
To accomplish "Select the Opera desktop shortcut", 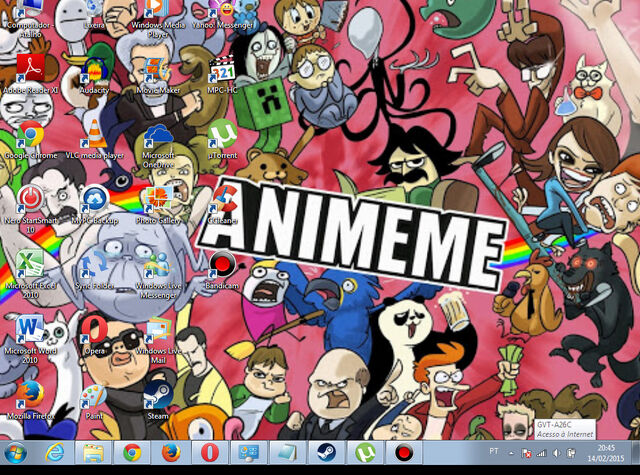I will [94, 335].
